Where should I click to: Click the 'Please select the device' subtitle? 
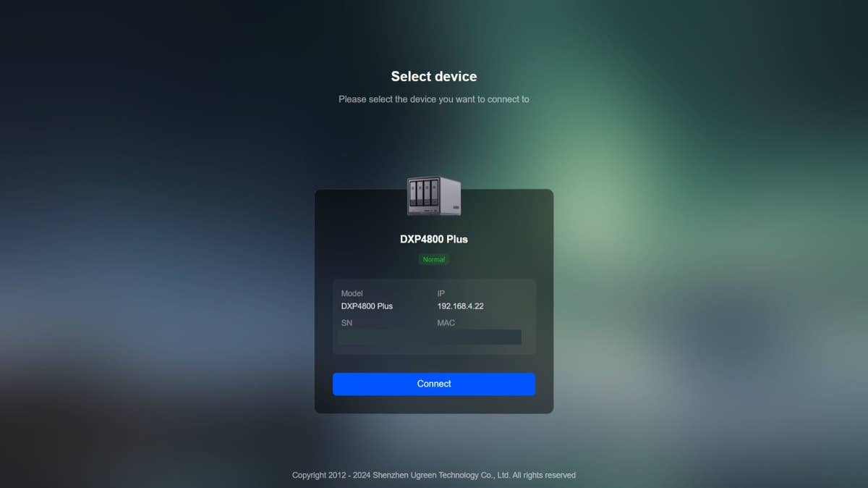[434, 99]
